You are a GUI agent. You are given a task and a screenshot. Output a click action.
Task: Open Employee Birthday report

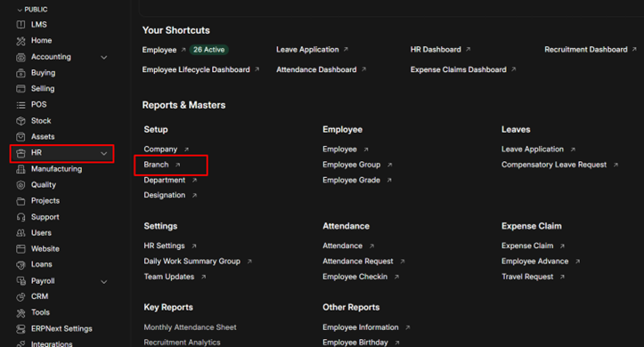pos(355,343)
